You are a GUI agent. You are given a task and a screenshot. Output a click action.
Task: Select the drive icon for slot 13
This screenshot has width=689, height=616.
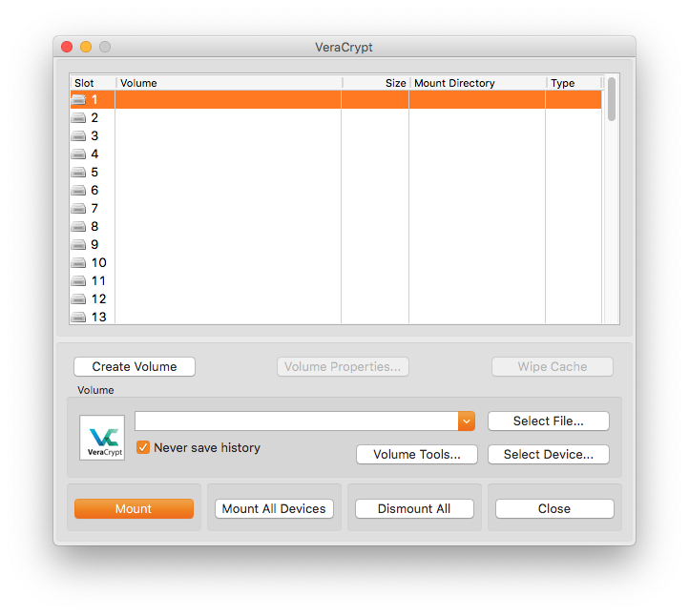tap(78, 317)
